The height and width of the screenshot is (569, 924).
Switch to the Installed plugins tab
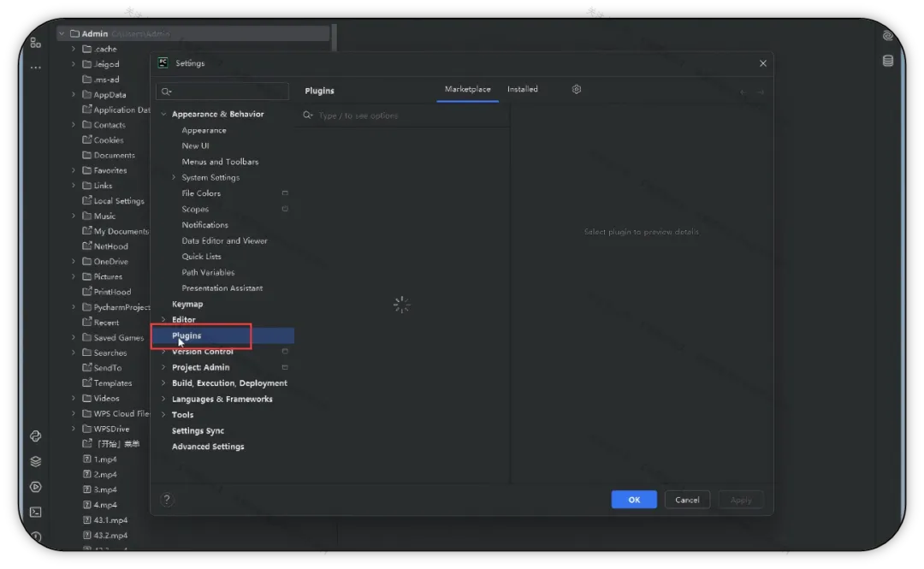(522, 90)
